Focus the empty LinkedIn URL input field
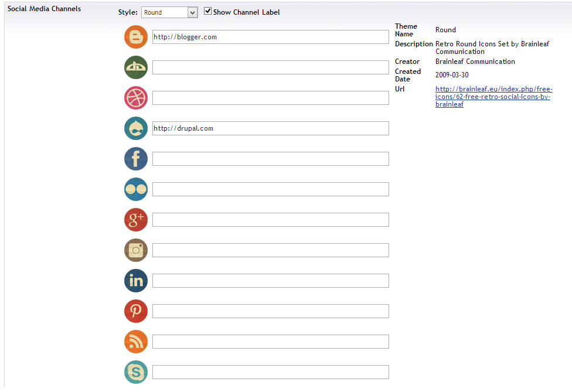572x392 pixels. (270, 281)
